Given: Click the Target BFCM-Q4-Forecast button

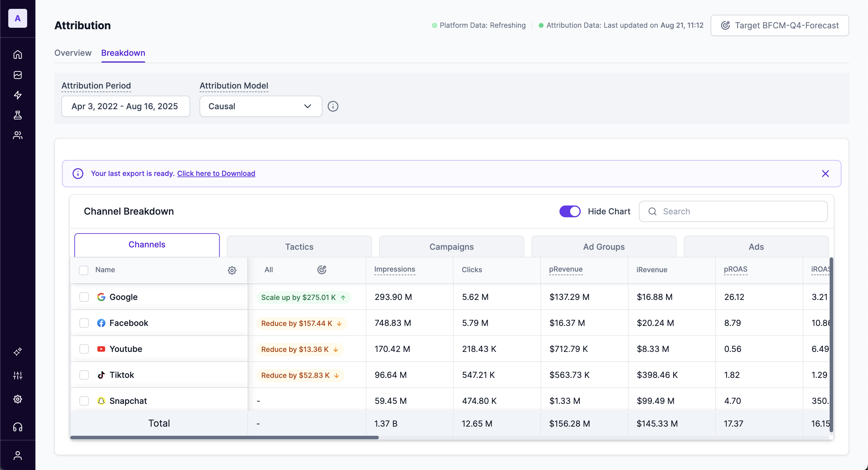Looking at the screenshot, I should point(779,25).
